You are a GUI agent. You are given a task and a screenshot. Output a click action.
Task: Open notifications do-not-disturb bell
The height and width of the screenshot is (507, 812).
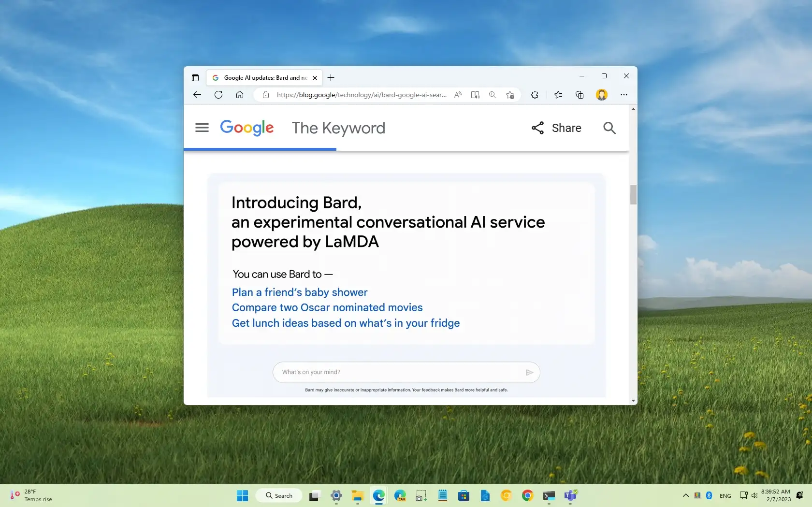pos(799,495)
